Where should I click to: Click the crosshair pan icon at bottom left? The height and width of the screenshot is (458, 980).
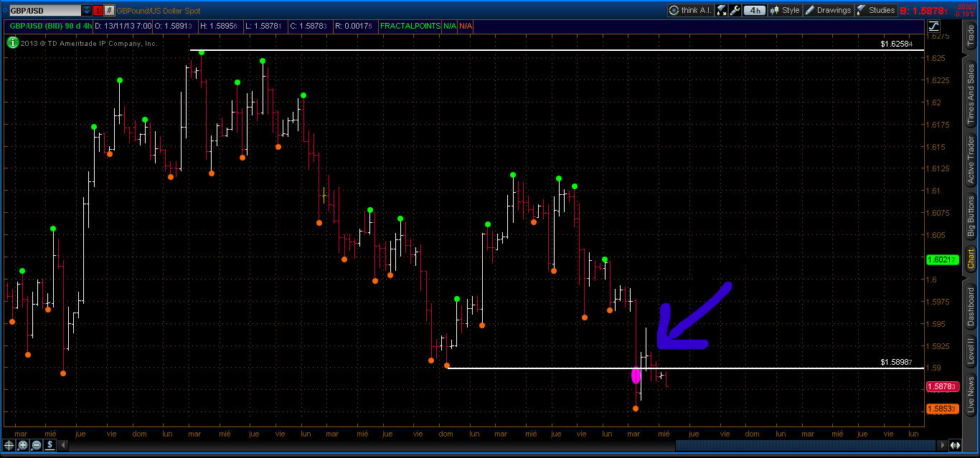9,445
